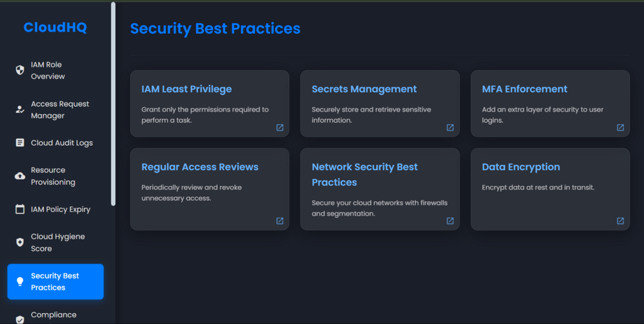Open external link icon on IAM Least Privilege card

click(x=280, y=128)
